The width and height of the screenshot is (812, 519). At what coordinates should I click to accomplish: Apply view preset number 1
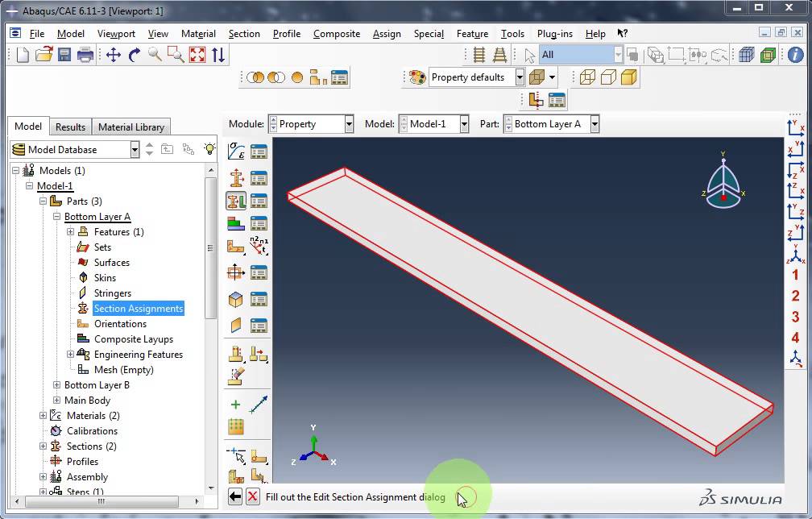pyautogui.click(x=795, y=275)
